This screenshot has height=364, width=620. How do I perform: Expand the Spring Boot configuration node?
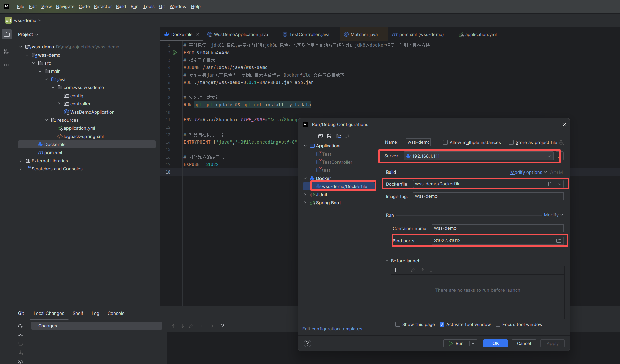pos(305,203)
